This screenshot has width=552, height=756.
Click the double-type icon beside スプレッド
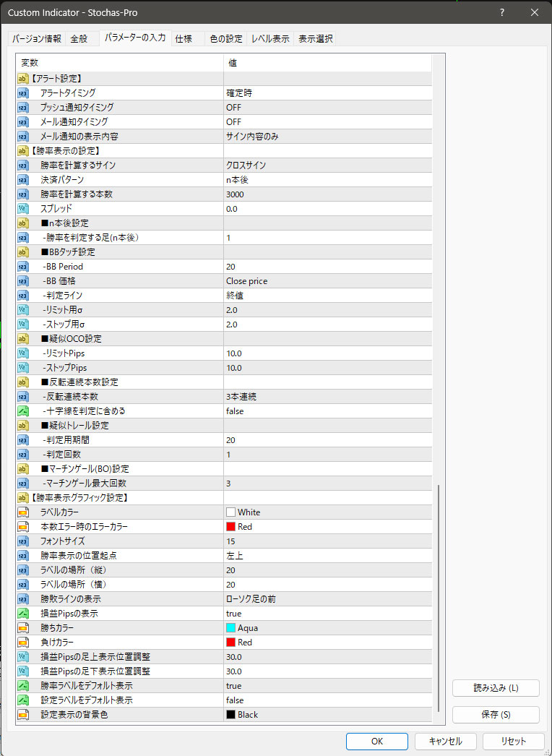(x=23, y=209)
